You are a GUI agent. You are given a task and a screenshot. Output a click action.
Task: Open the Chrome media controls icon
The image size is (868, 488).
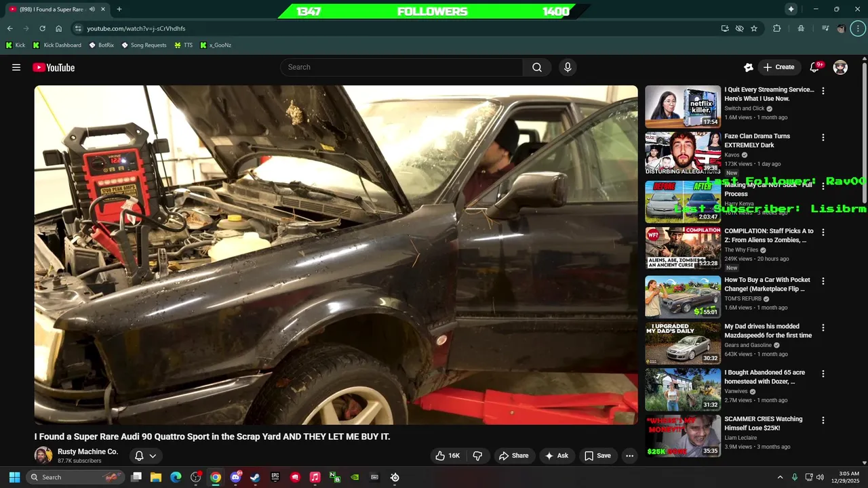click(x=825, y=28)
